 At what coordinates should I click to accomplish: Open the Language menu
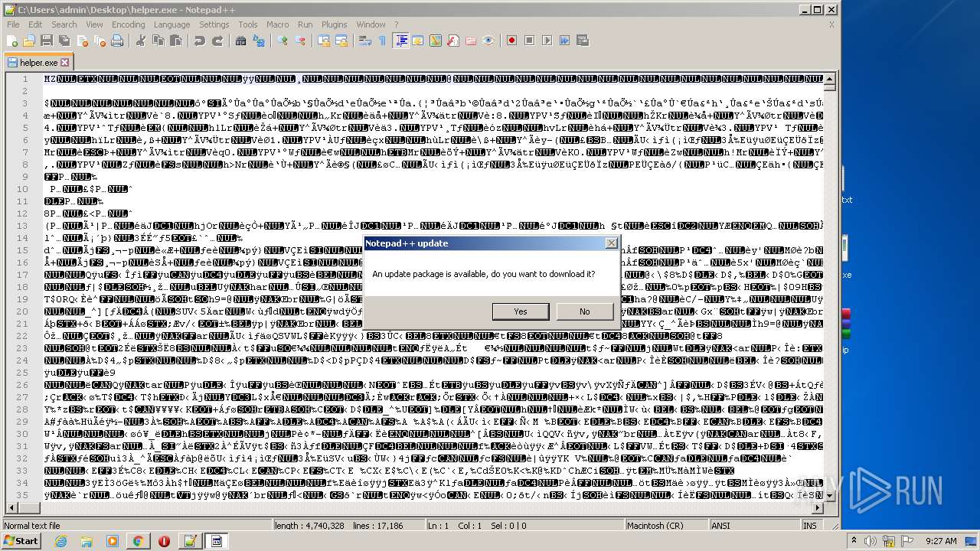(x=171, y=24)
